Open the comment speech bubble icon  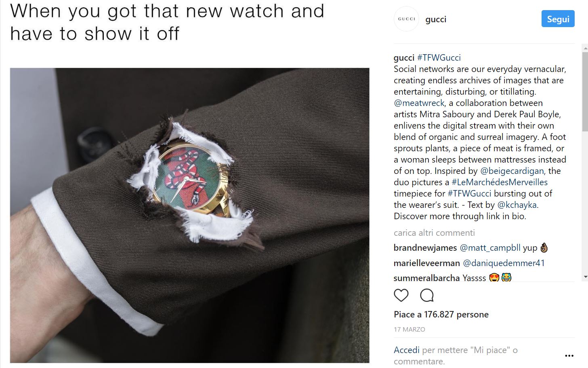427,295
